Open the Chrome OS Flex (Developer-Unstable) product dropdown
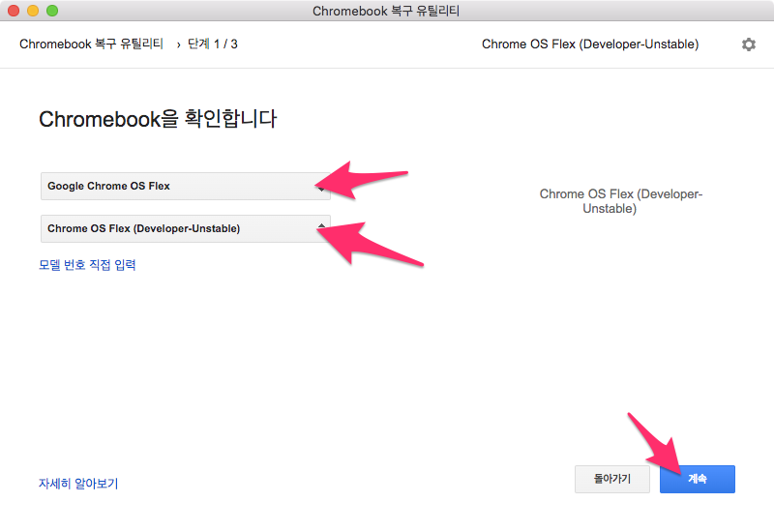Screen dimensions: 774x532 click(186, 228)
